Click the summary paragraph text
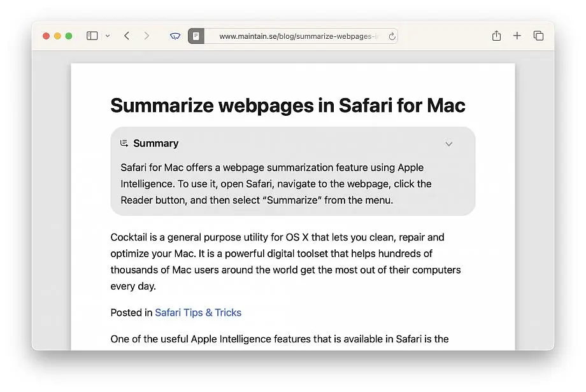 click(x=276, y=184)
